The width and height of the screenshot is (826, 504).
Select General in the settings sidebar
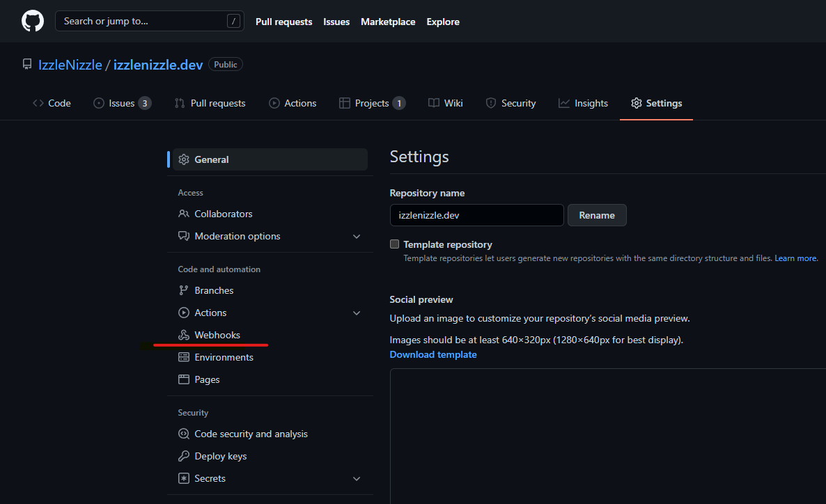click(x=270, y=159)
